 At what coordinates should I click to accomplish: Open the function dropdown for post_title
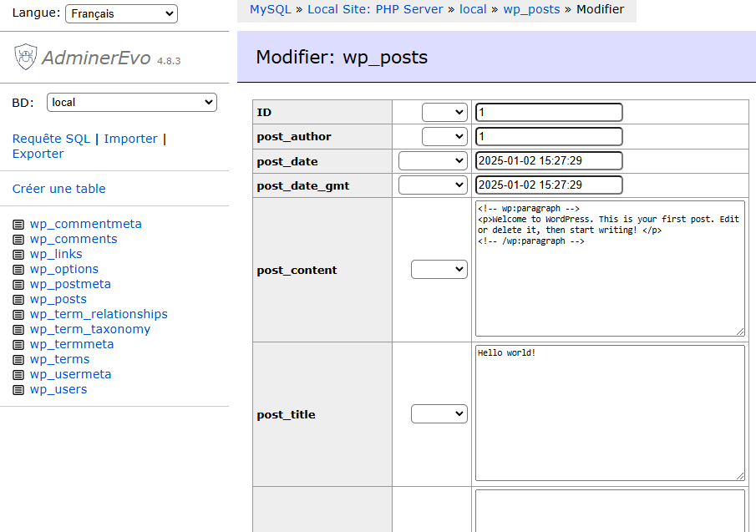point(439,414)
